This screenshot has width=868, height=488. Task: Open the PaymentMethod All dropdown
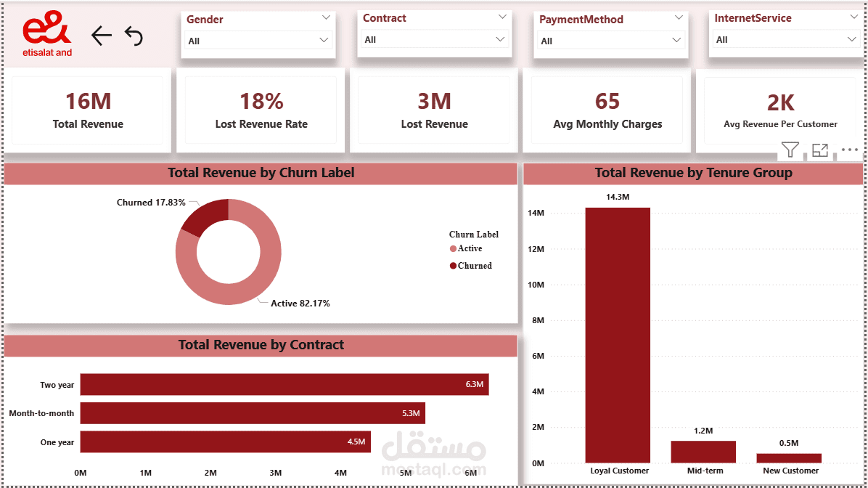[x=610, y=41]
